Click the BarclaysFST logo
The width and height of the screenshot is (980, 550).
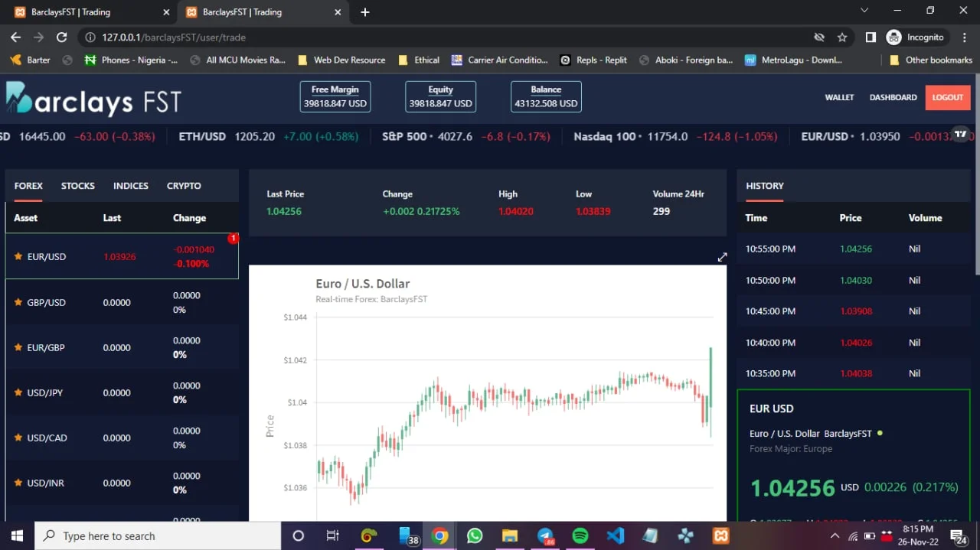(x=93, y=99)
